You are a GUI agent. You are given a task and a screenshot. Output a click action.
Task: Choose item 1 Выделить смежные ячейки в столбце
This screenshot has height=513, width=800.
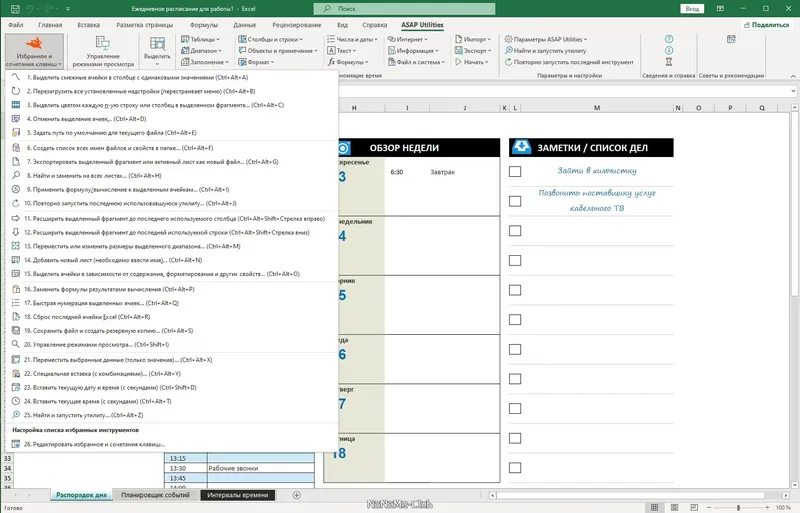[171, 77]
